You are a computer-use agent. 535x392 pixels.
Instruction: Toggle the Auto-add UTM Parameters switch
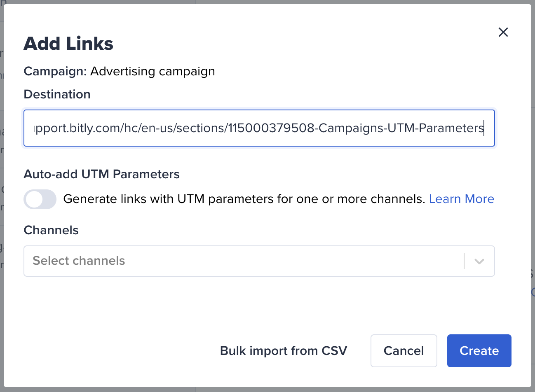tap(40, 199)
